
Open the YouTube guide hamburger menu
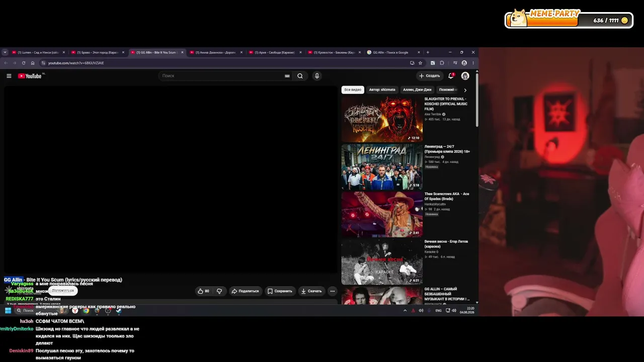[9, 76]
